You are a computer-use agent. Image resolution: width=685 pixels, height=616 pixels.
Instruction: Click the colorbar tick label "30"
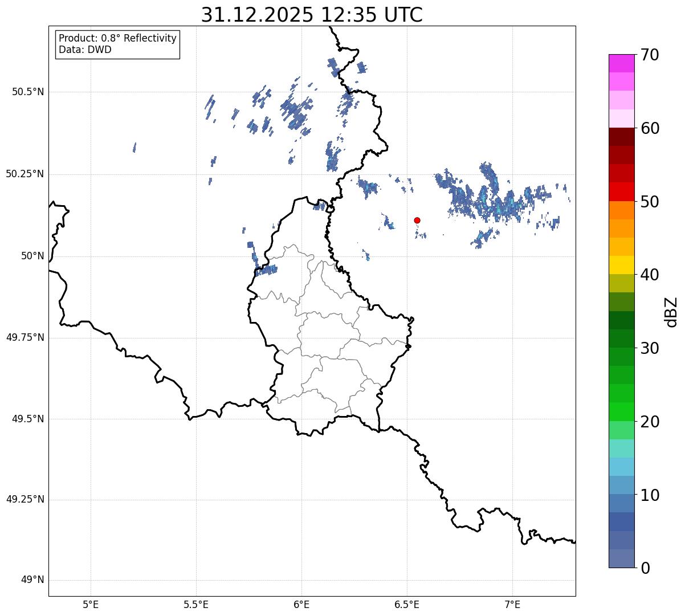[650, 348]
